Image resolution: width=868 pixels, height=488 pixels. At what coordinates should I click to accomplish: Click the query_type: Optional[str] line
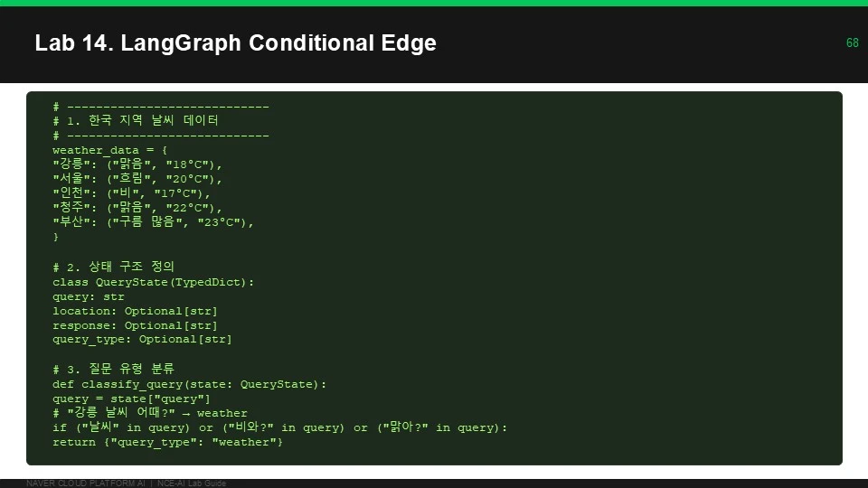[x=142, y=339]
